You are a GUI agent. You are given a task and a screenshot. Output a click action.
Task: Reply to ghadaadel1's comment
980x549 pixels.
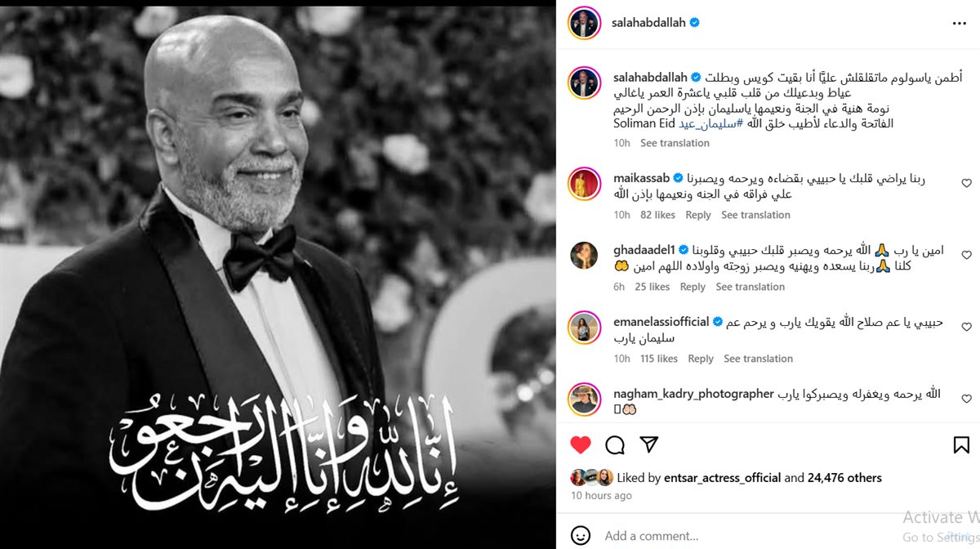(693, 287)
